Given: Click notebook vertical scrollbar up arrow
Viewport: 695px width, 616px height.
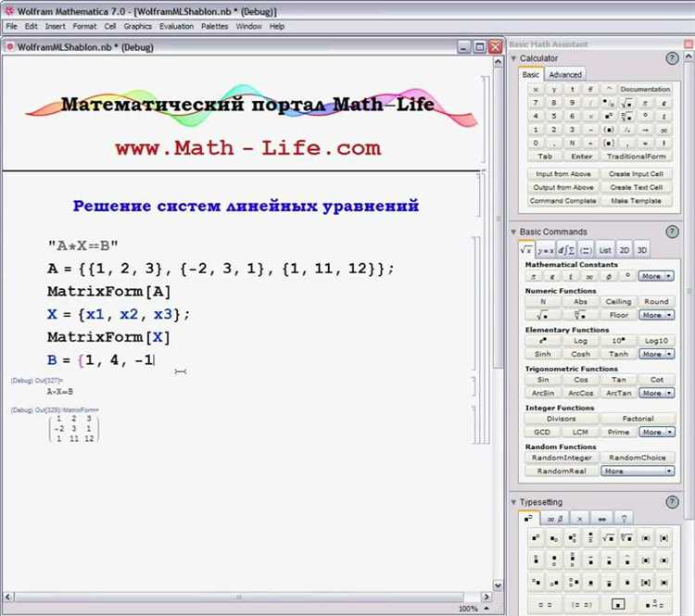Looking at the screenshot, I should point(498,62).
